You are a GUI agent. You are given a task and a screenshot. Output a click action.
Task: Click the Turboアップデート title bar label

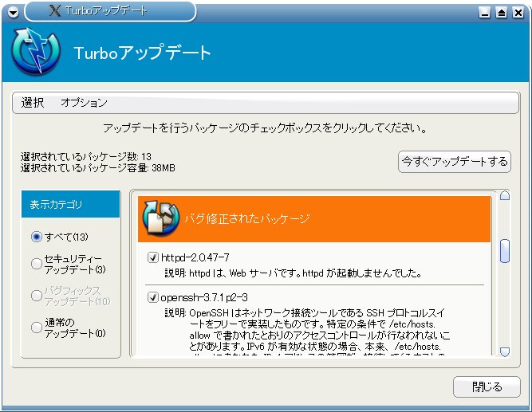click(106, 11)
